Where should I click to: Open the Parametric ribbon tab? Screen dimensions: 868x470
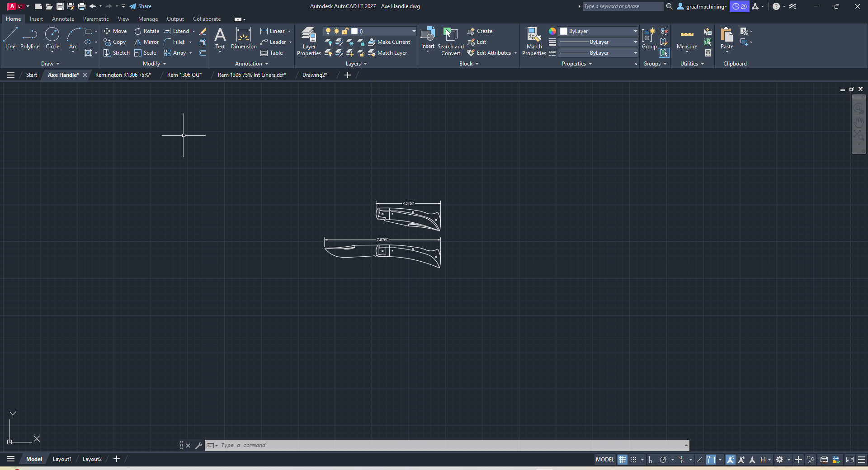(x=96, y=19)
